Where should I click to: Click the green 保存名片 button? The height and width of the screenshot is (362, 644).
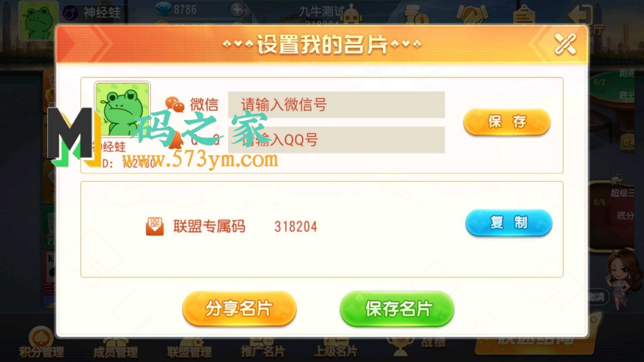point(397,309)
